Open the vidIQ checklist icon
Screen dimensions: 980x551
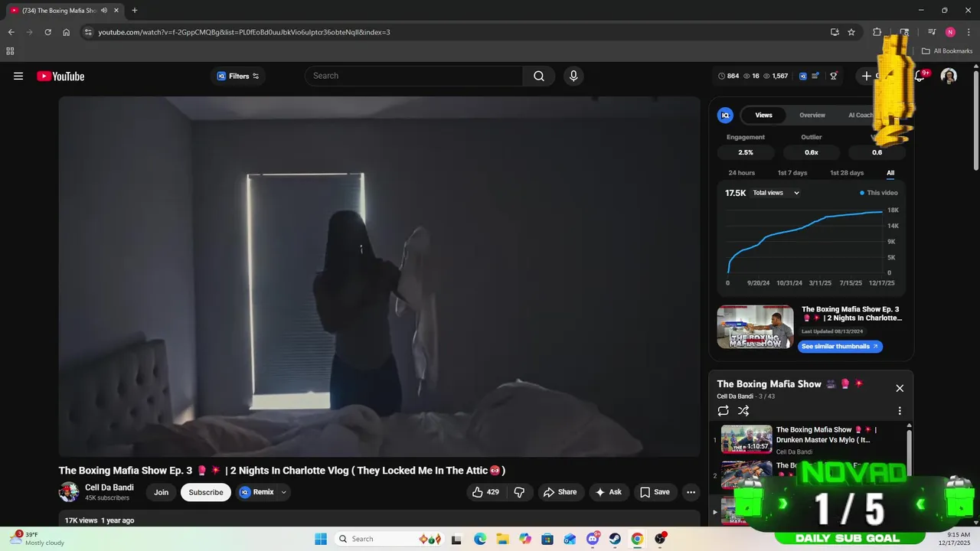tap(816, 76)
